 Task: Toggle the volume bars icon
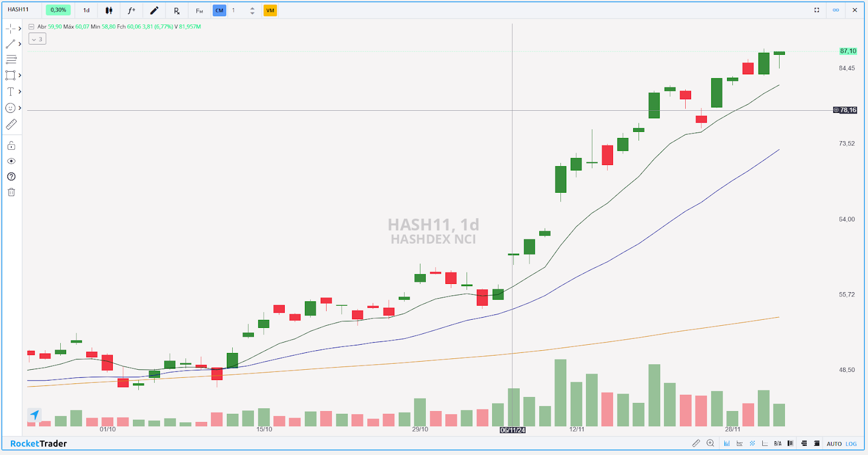pyautogui.click(x=726, y=444)
